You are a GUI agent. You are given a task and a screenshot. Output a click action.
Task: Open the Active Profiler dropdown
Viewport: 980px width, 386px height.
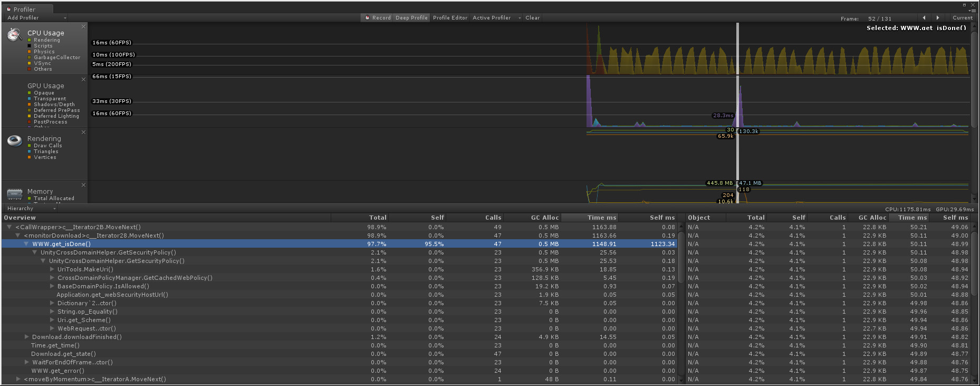[496, 18]
